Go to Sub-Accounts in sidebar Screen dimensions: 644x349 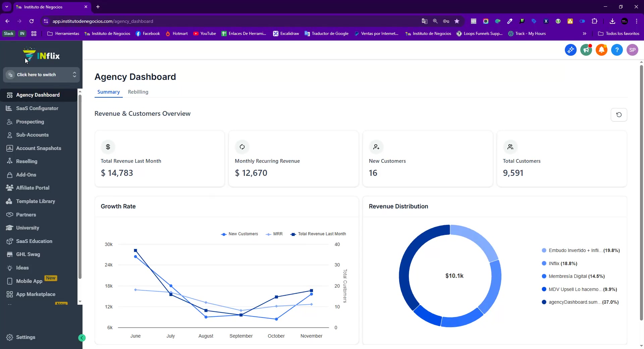[32, 135]
